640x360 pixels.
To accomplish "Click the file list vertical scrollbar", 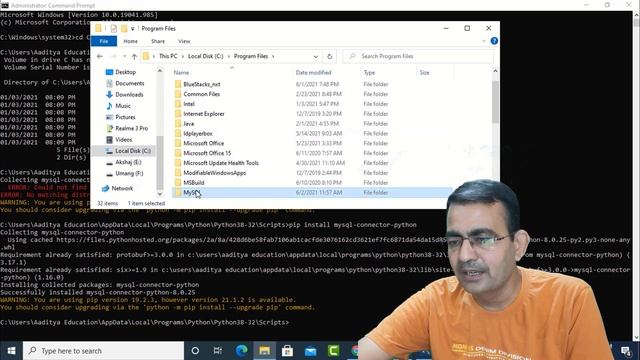I will 495,102.
